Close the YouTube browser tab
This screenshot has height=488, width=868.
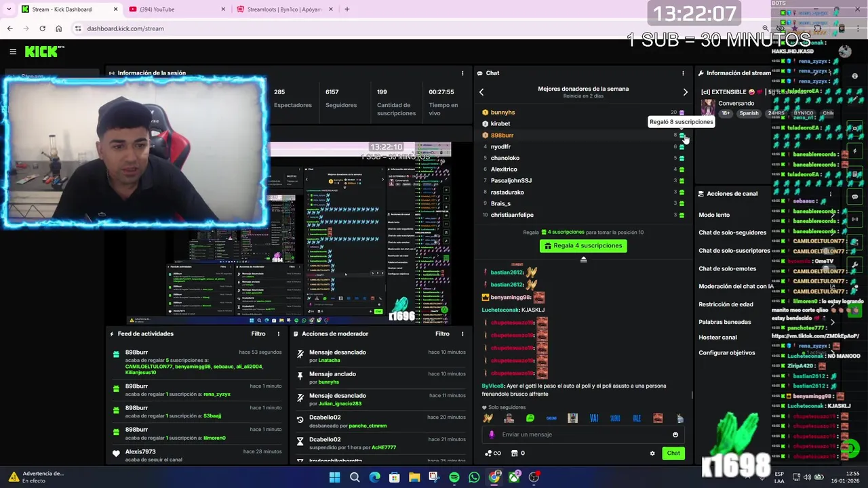(x=223, y=9)
